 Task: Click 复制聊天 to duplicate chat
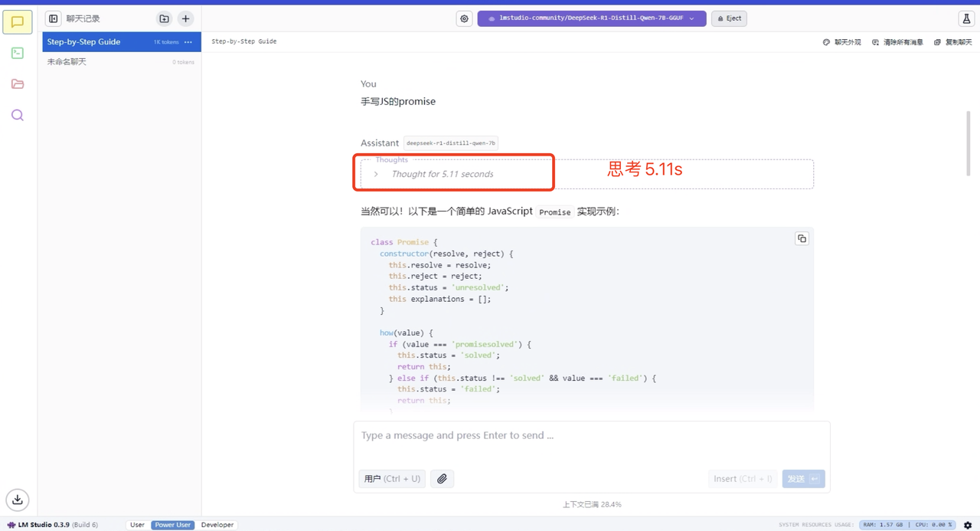(952, 42)
